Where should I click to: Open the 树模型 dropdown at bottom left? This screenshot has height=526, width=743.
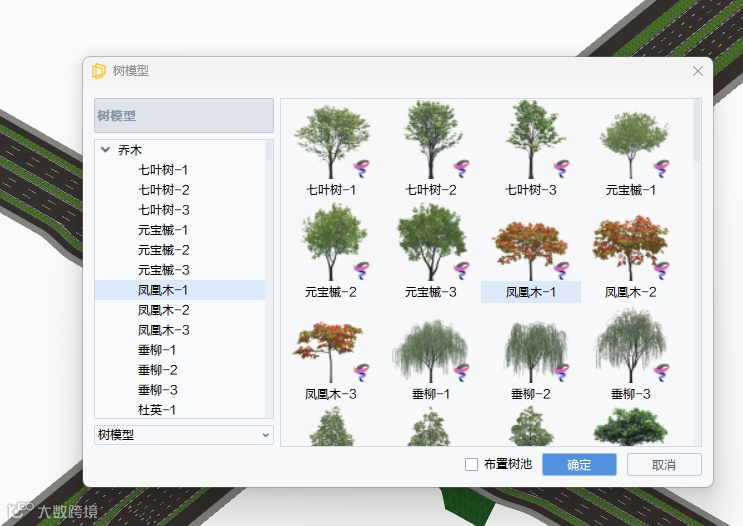(x=184, y=435)
